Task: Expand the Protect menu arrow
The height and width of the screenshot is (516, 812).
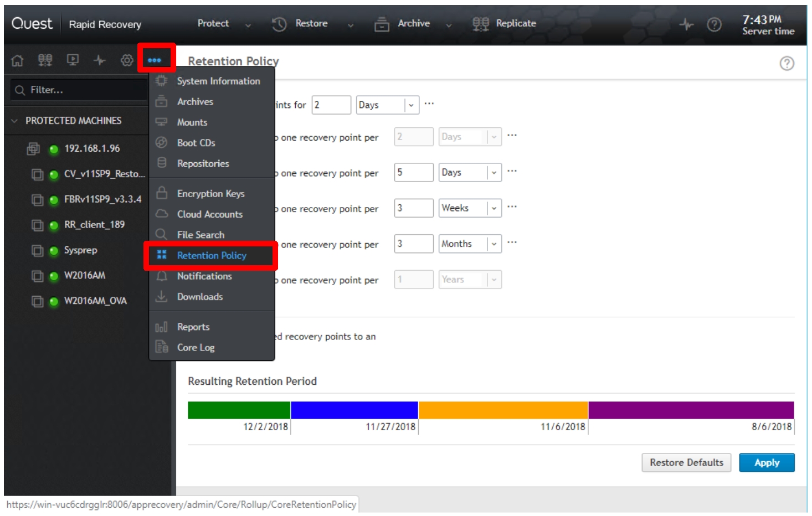Action: pos(248,25)
